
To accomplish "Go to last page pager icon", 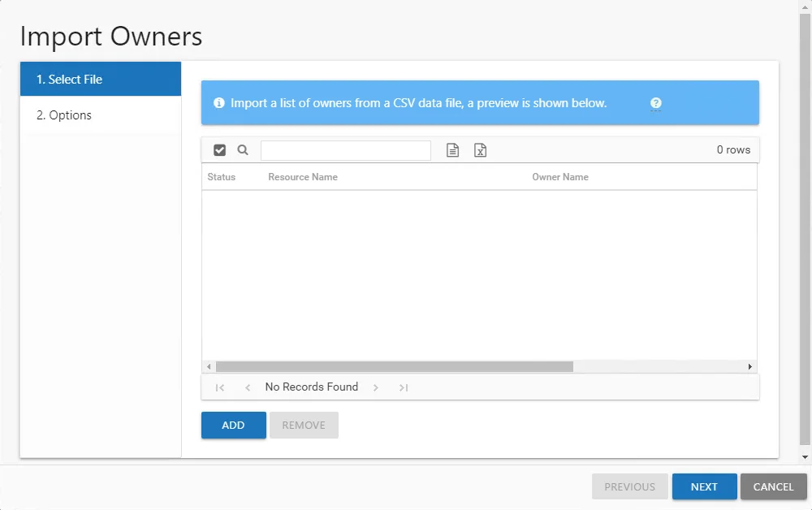I will [404, 387].
